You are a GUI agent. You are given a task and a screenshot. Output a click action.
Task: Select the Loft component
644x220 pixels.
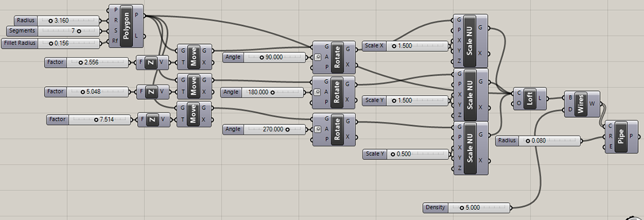pyautogui.click(x=530, y=98)
